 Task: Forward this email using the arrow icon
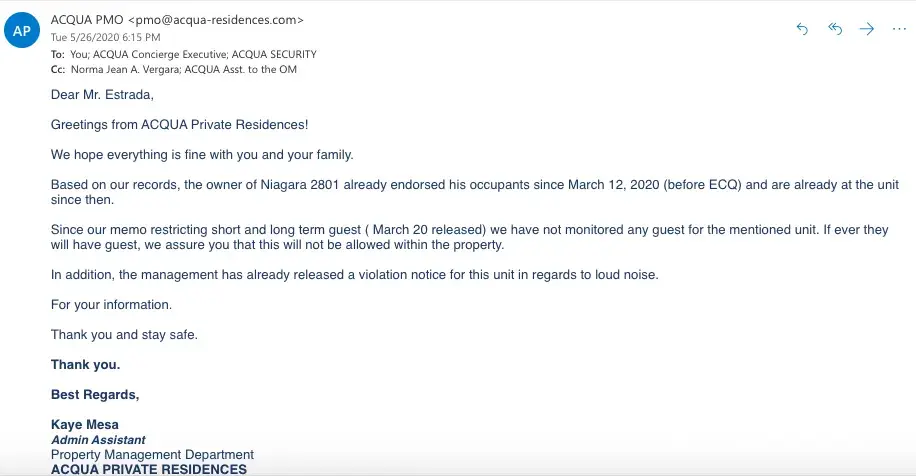(x=867, y=29)
